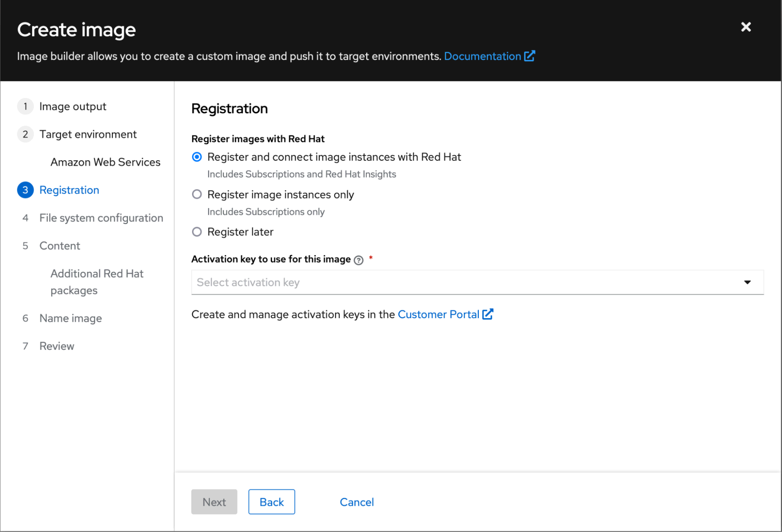This screenshot has width=782, height=532.
Task: Click the step 1 number badge
Action: [25, 106]
